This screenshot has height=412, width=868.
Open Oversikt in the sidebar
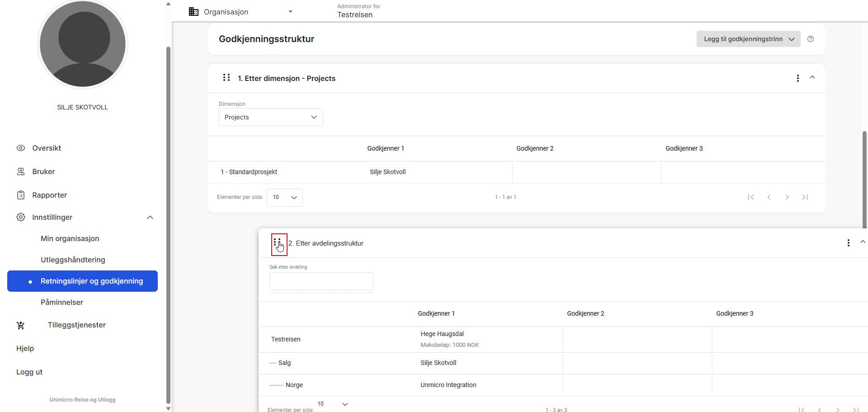click(x=46, y=148)
